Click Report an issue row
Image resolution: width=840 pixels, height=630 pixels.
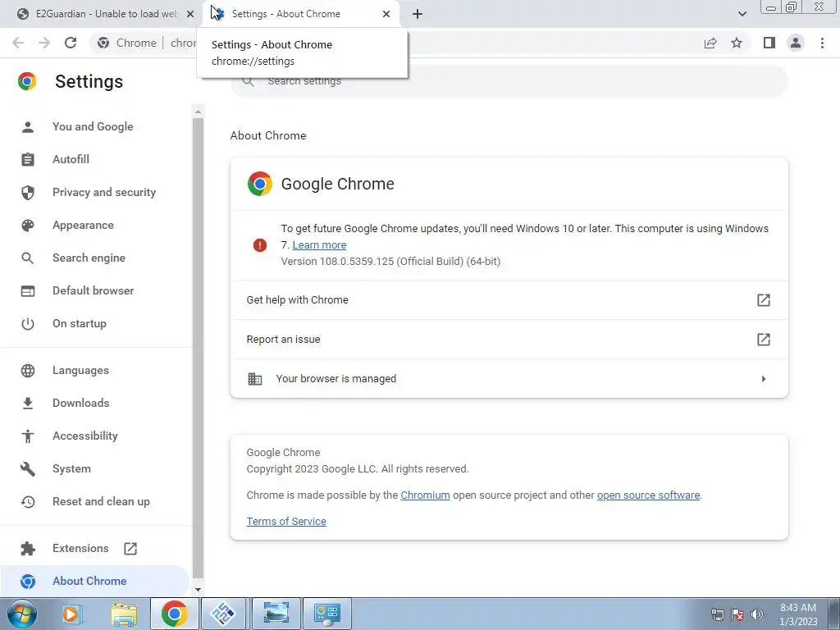point(509,339)
